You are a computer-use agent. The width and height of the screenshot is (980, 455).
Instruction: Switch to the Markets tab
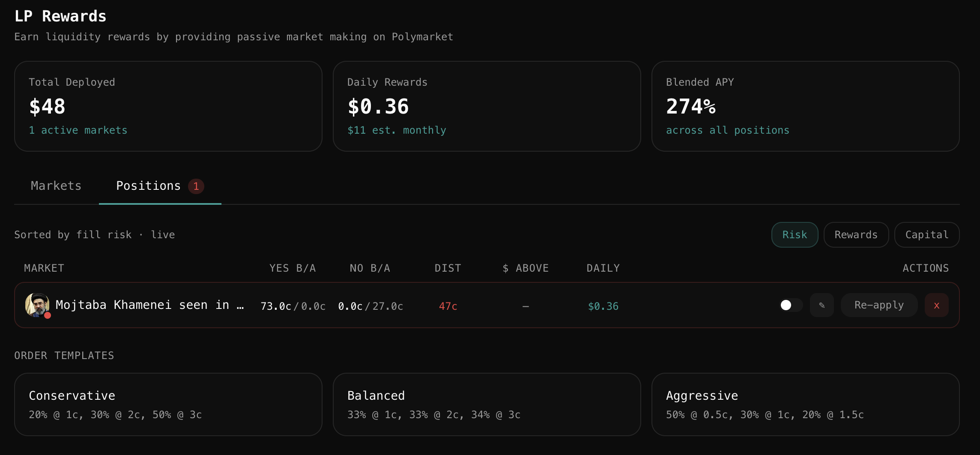click(56, 186)
